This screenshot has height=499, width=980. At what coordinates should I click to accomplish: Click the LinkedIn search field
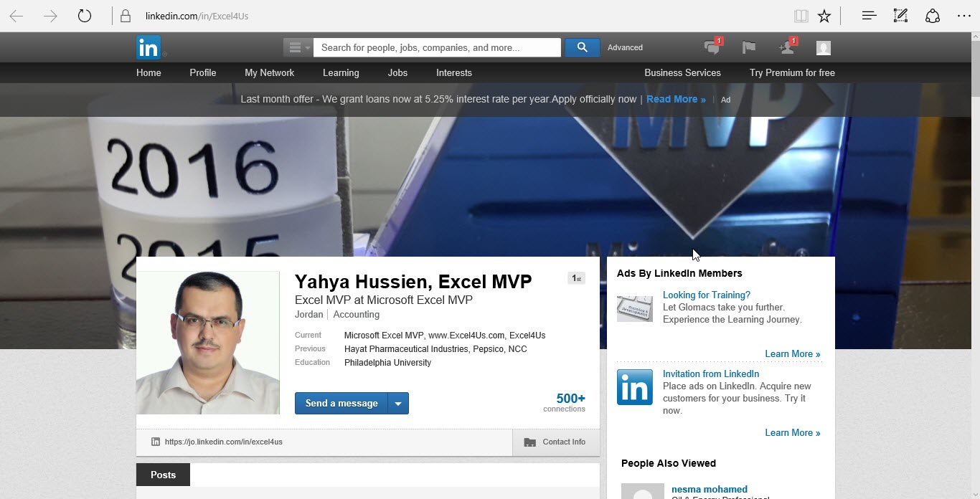click(x=438, y=47)
